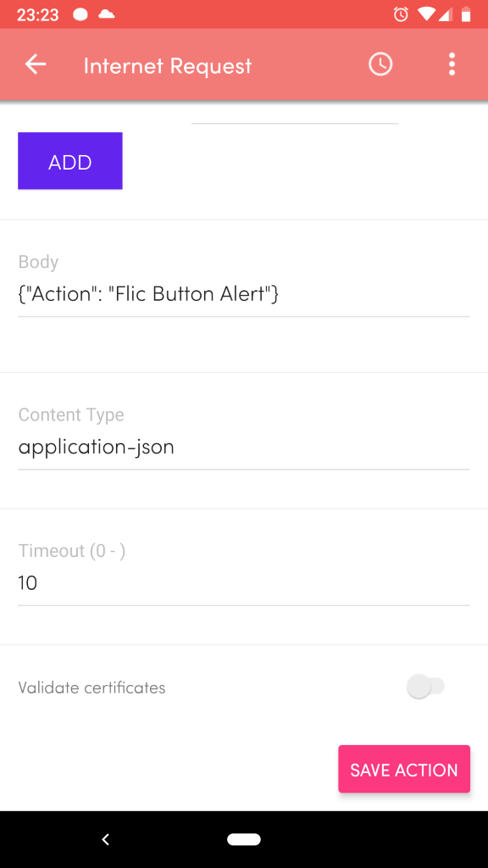The height and width of the screenshot is (868, 488).
Task: Edit the Content Type field
Action: point(243,447)
